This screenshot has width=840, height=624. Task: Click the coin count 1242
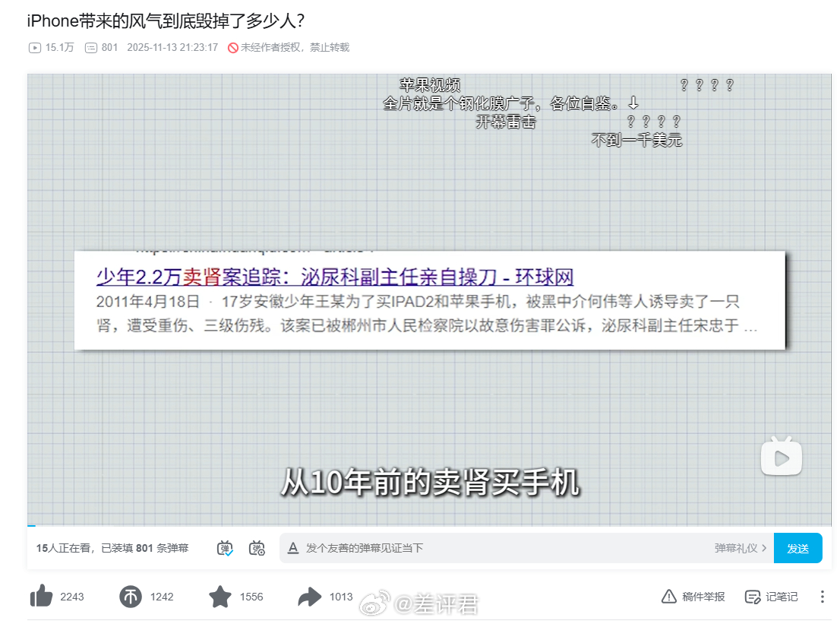(162, 597)
